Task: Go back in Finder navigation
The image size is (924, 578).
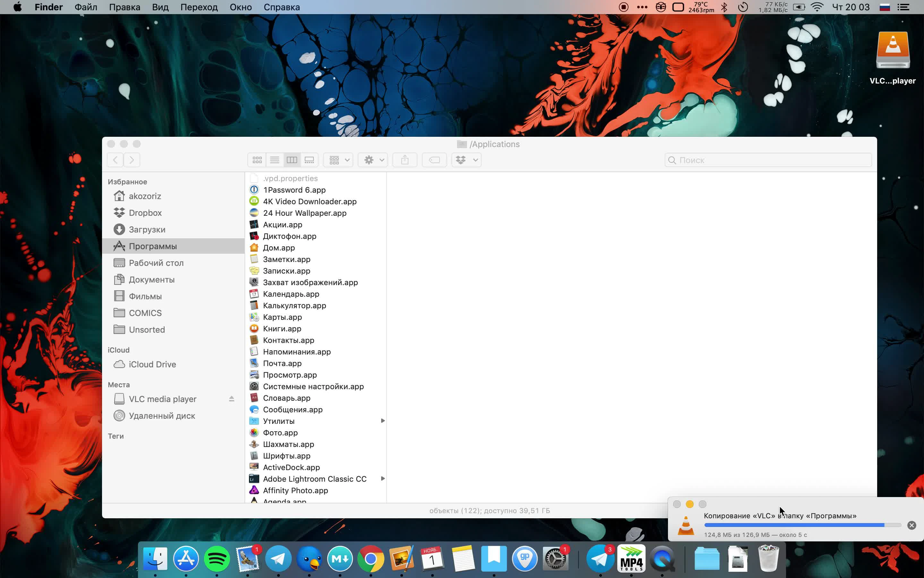Action: [x=115, y=160]
